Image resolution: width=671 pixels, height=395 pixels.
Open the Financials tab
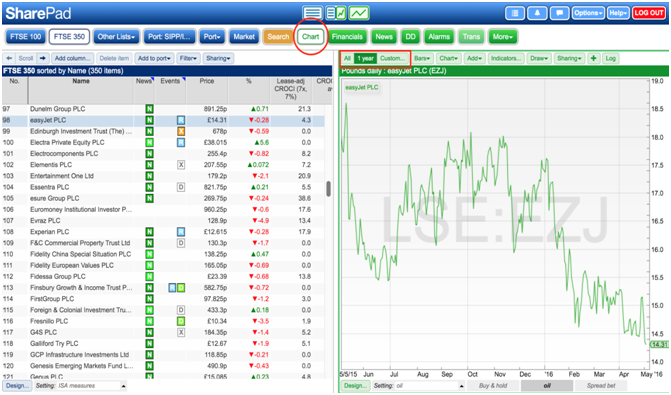[x=347, y=37]
